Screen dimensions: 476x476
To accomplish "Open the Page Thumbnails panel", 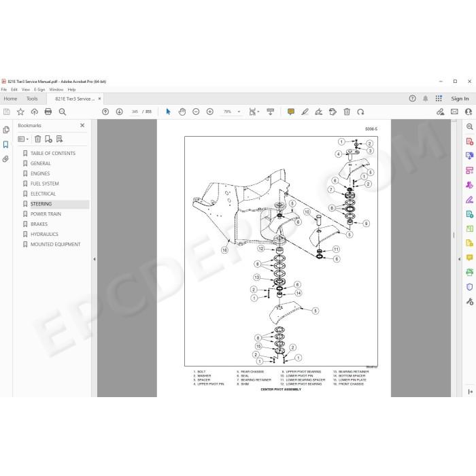I will pos(6,130).
